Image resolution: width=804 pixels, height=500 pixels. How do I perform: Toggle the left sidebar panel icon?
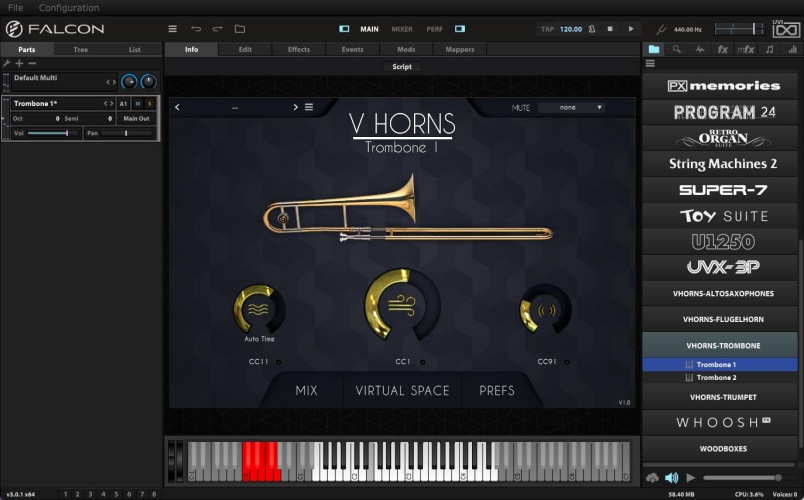point(344,29)
